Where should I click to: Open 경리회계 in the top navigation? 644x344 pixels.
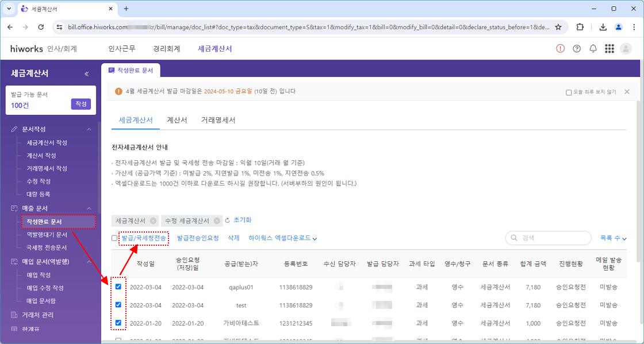[167, 49]
